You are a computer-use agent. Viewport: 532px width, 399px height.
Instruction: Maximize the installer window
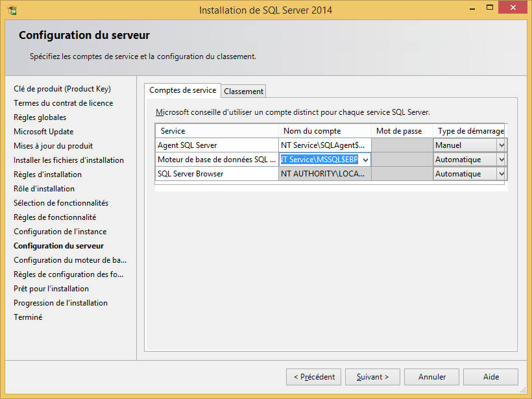490,8
